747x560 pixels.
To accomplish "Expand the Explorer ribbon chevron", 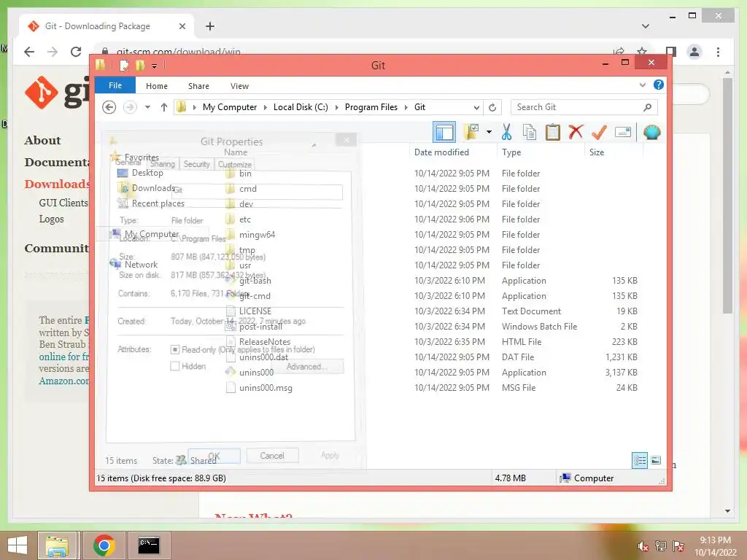I will (x=643, y=85).
